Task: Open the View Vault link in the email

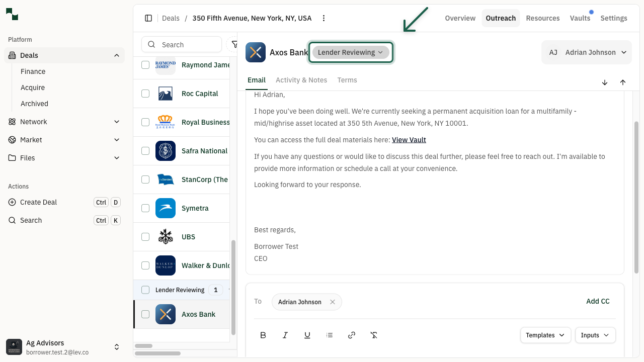Action: (x=409, y=139)
